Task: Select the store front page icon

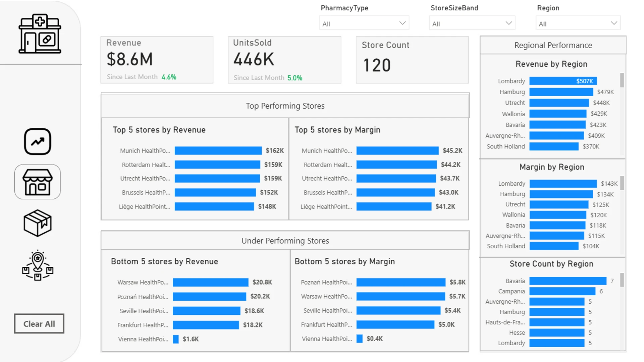Action: coord(38,182)
